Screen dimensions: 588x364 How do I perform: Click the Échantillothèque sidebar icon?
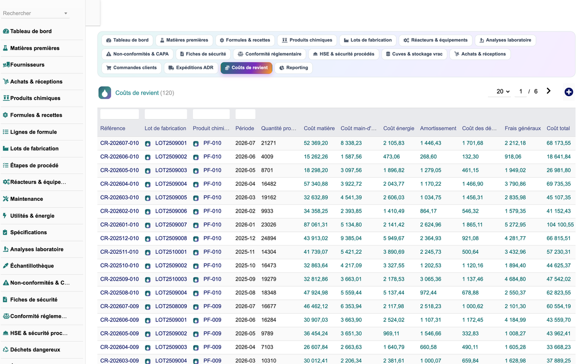tap(6, 266)
